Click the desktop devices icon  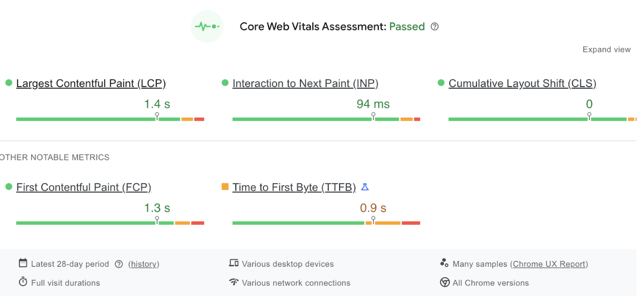point(233,263)
